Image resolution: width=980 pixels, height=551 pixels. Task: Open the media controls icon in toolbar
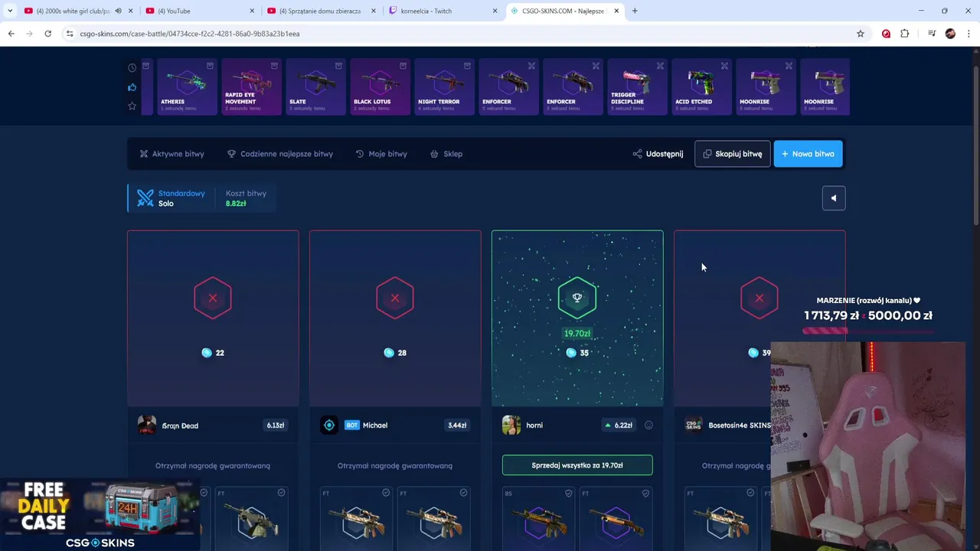[x=931, y=34]
